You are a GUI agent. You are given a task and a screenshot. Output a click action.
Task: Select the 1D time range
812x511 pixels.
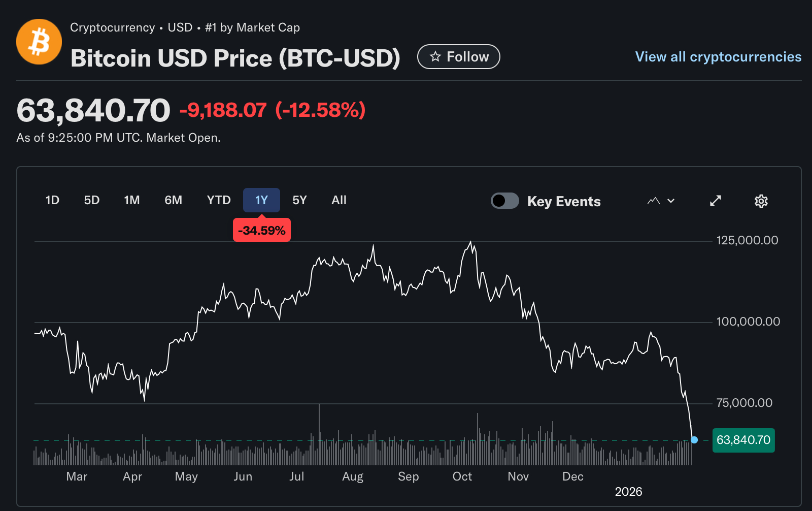click(x=52, y=200)
